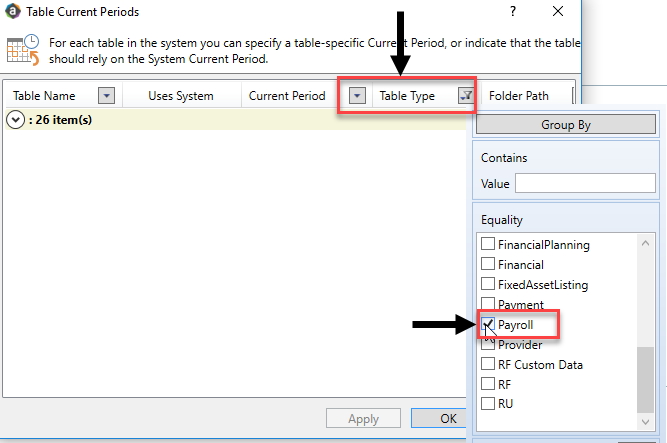
Task: Check the FinancialPlanning filter option
Action: [x=488, y=245]
